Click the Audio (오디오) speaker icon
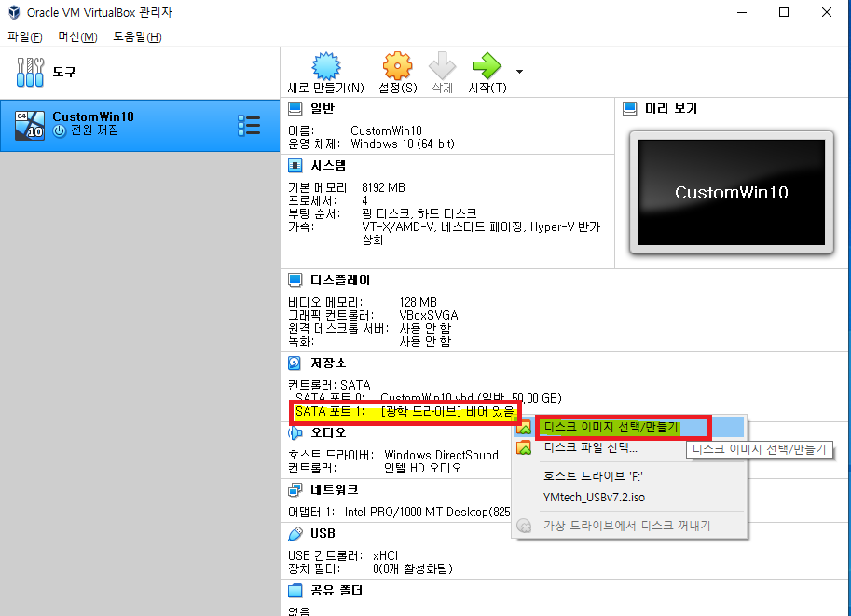 [295, 432]
